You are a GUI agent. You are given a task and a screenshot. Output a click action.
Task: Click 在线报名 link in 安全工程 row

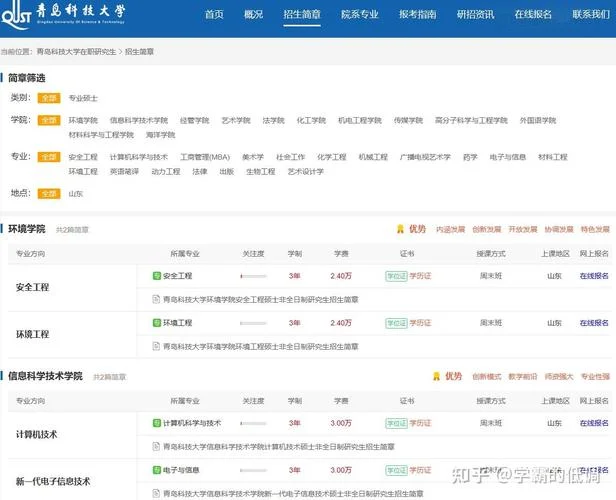[594, 276]
